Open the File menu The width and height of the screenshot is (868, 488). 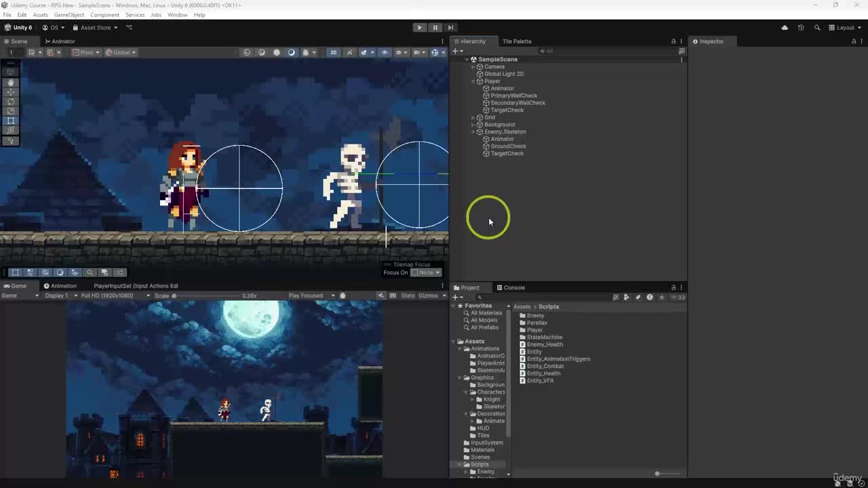(7, 15)
